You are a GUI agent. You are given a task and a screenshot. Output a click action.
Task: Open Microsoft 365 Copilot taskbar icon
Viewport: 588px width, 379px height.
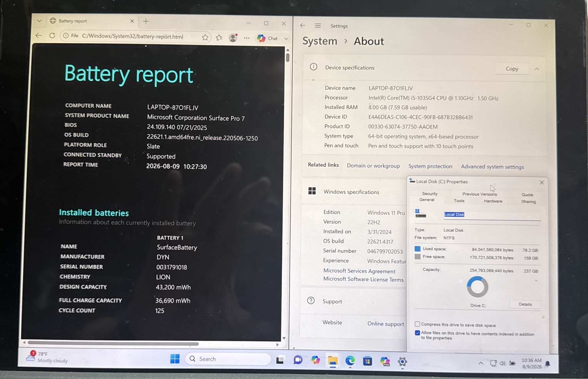[385, 361]
